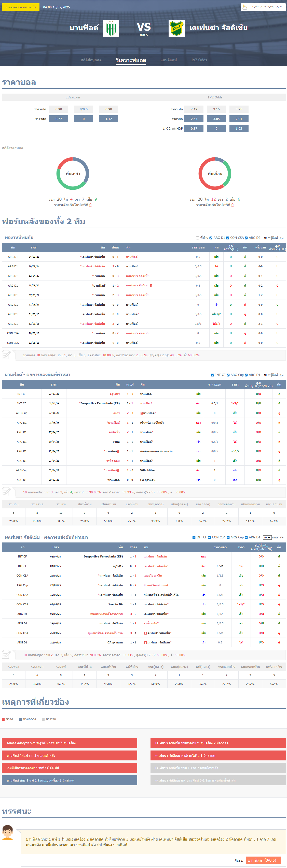Select the วิเคราะห์บอล tab
This screenshot has width=287, height=868.
point(131,60)
